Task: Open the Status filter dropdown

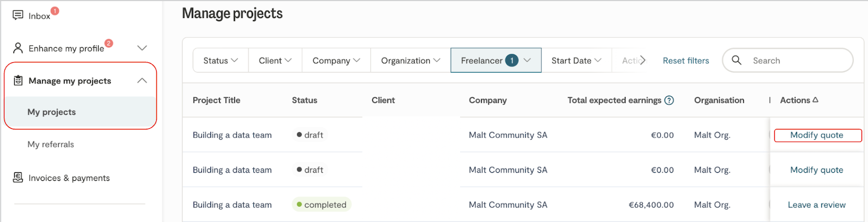Action: [220, 61]
